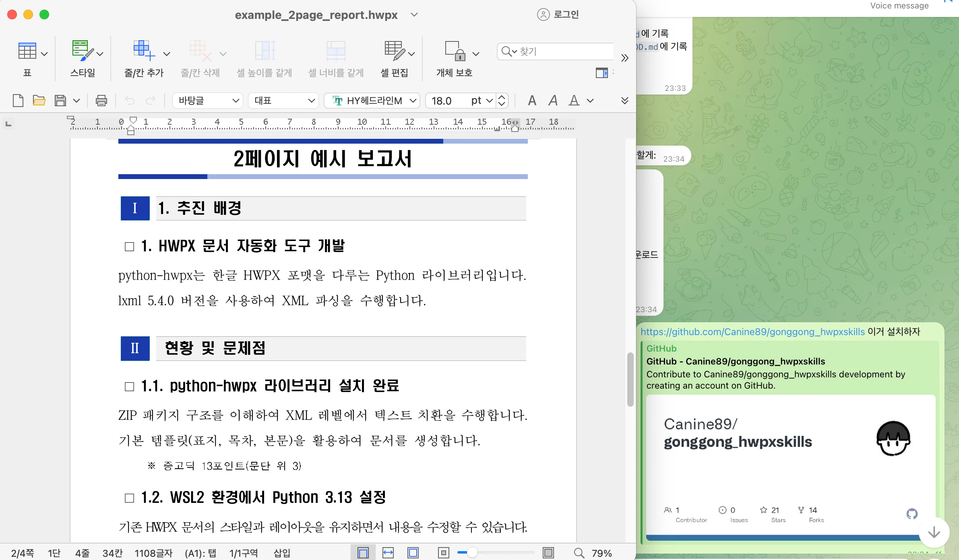Expand the 대표 language dropdown
Image resolution: width=959 pixels, height=560 pixels.
pos(283,101)
